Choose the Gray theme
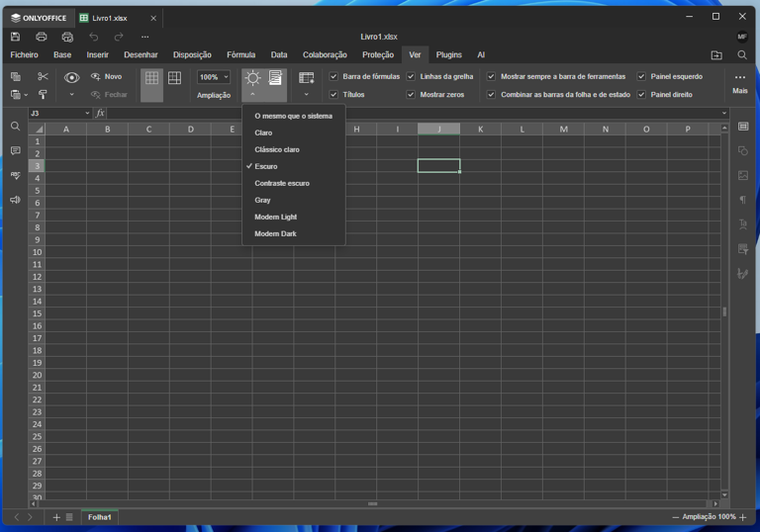The image size is (760, 532). pos(294,200)
